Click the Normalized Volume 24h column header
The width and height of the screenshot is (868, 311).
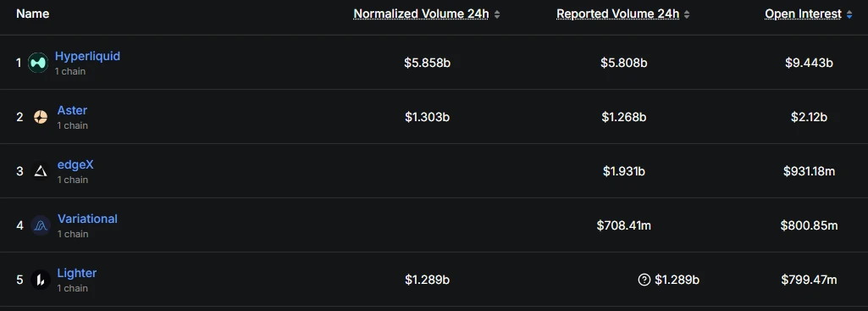coord(421,14)
